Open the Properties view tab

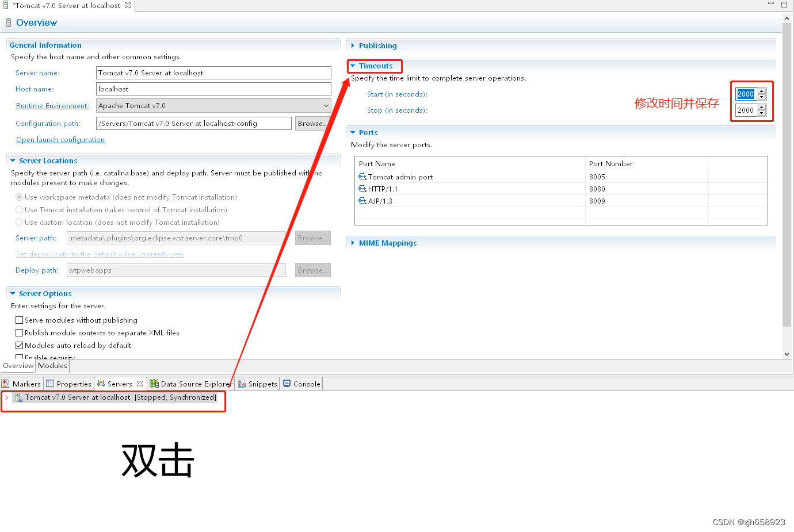click(69, 384)
